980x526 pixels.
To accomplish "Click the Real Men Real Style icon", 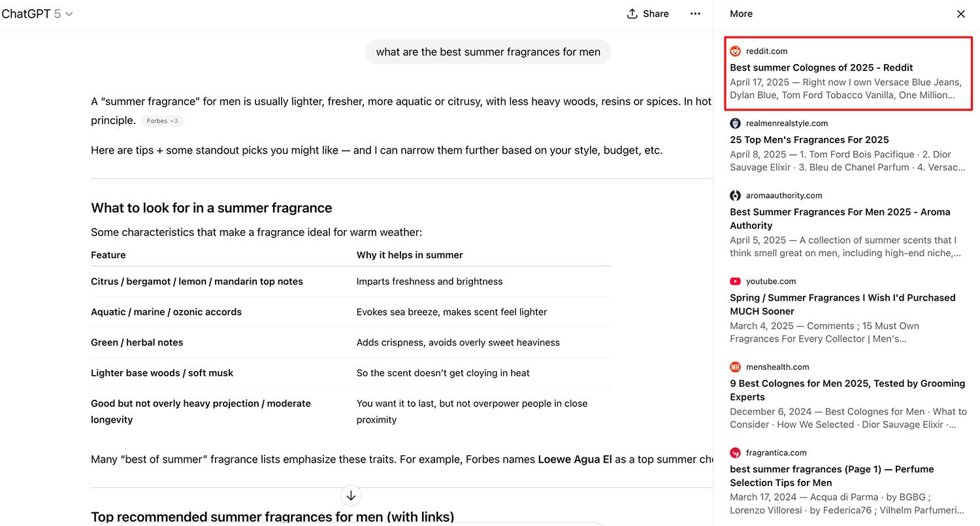I will (735, 123).
